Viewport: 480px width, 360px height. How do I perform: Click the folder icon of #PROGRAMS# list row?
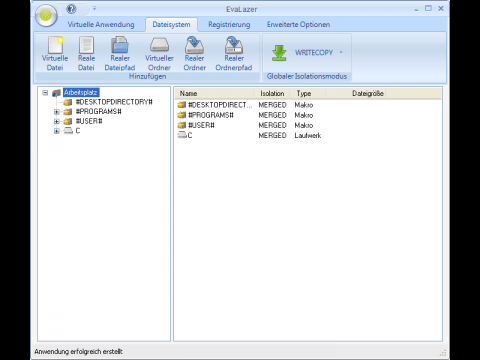[182, 115]
